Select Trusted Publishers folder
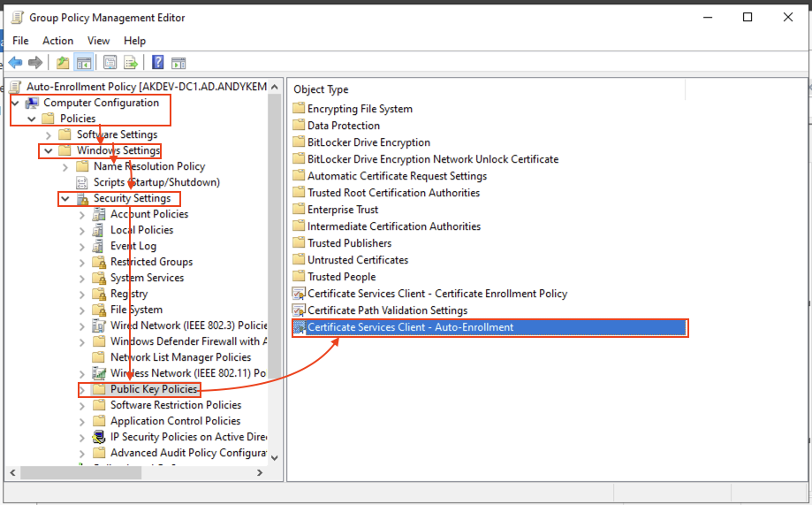 [x=350, y=243]
